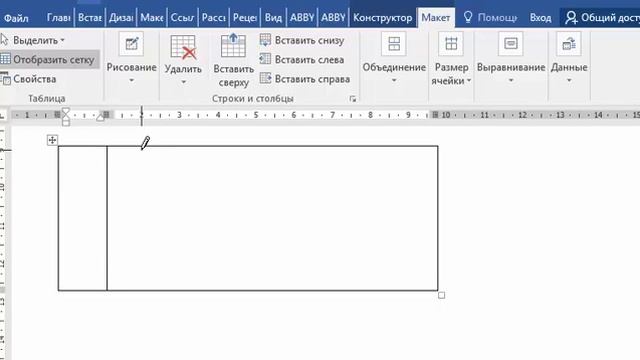
Task: Click the Размер ячейки icon
Action: [x=451, y=44]
